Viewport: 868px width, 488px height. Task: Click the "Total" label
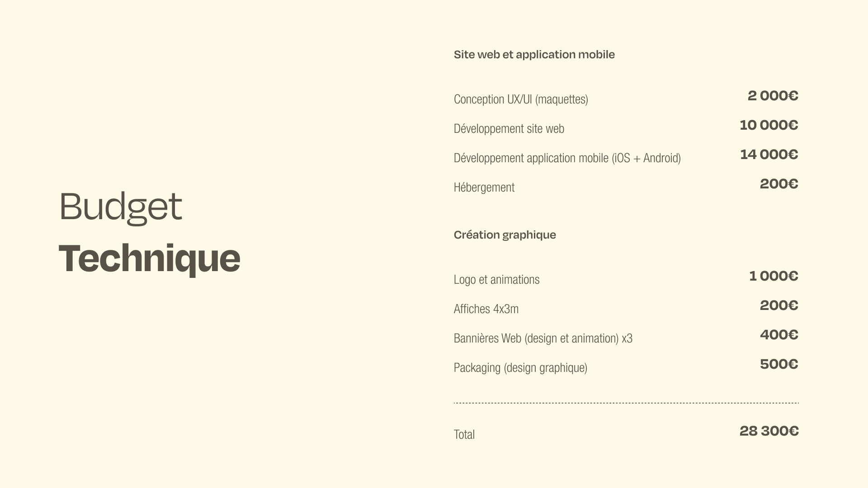[464, 435]
